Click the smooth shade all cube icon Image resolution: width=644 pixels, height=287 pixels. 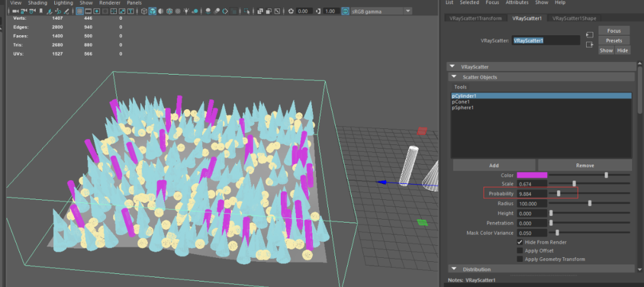(153, 11)
